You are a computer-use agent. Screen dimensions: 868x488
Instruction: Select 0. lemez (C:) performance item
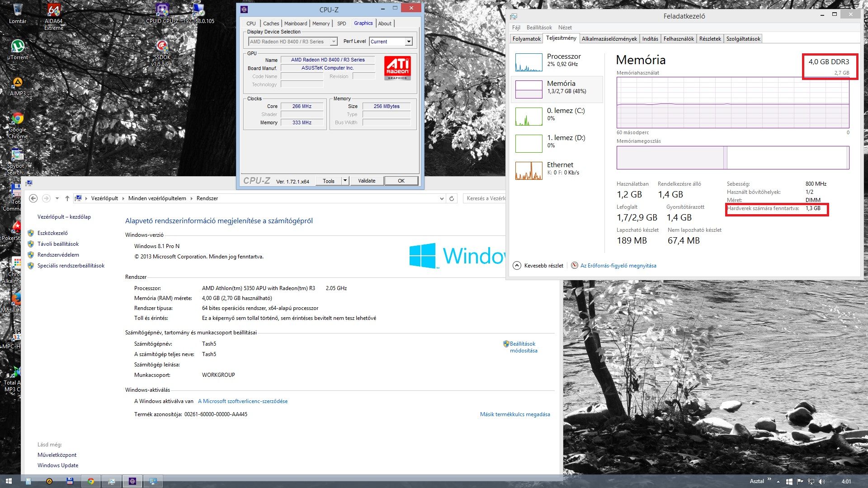point(557,116)
